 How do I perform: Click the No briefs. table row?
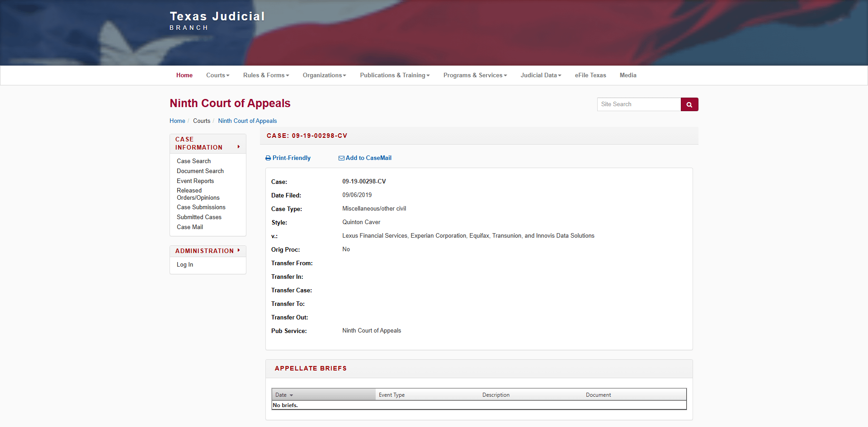pyautogui.click(x=479, y=405)
